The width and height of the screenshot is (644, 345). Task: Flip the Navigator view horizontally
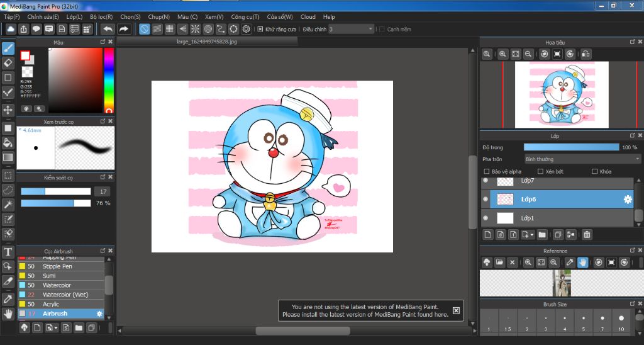[x=586, y=54]
